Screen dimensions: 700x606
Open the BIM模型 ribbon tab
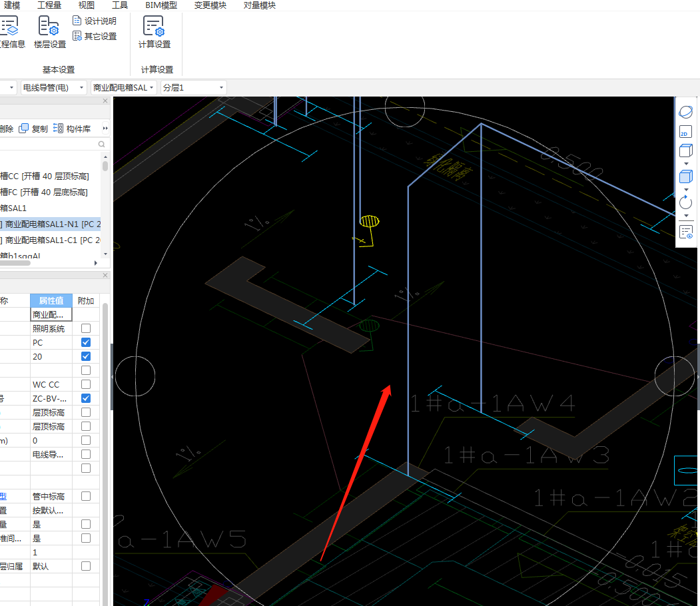tap(161, 5)
